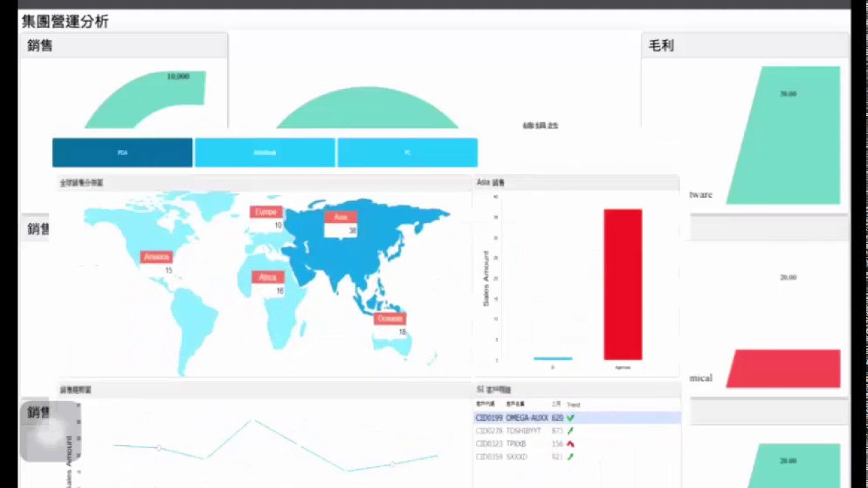
Task: Click the Notebook filter button
Action: [x=264, y=152]
